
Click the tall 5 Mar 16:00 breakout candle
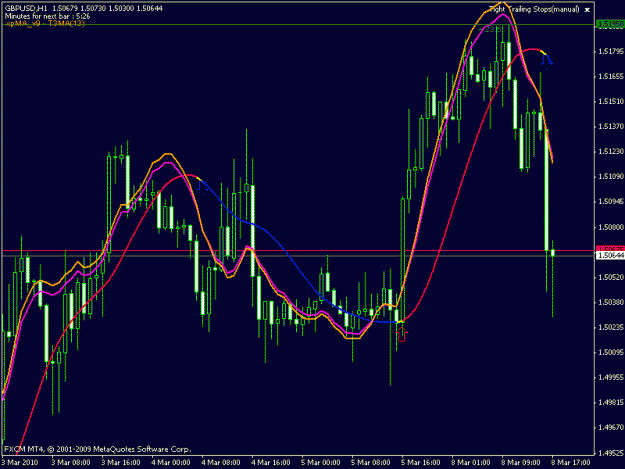pyautogui.click(x=403, y=259)
